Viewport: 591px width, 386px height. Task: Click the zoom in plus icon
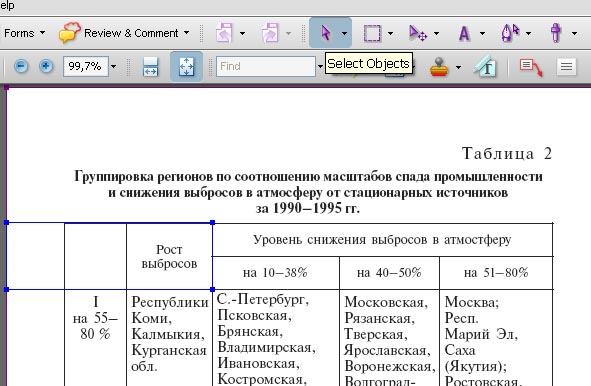point(46,66)
